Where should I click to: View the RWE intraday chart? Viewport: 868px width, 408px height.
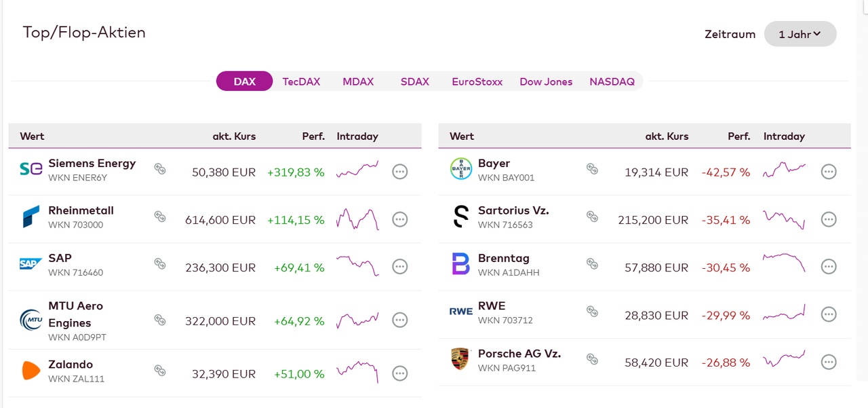[x=785, y=313]
